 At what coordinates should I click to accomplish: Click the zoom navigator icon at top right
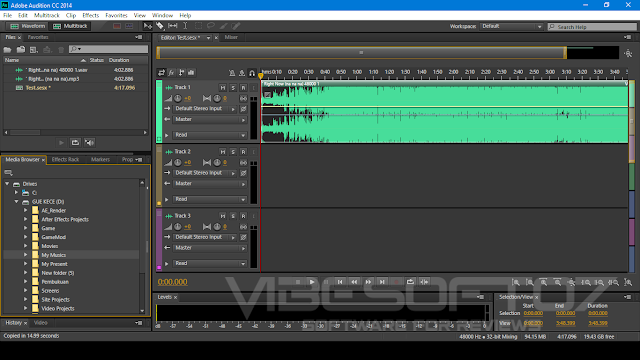628,53
